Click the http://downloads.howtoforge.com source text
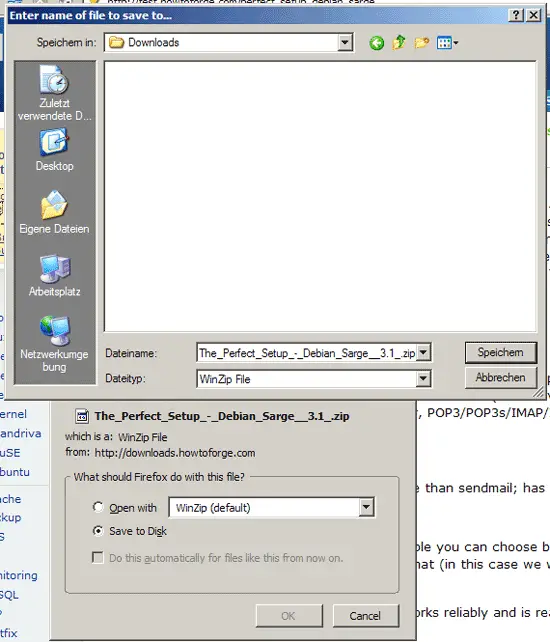 [175, 453]
